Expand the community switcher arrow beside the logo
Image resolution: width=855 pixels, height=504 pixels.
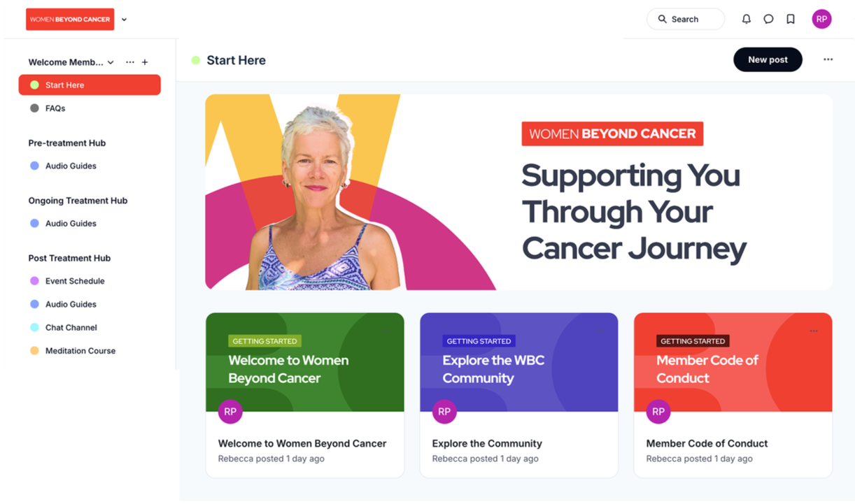(125, 20)
